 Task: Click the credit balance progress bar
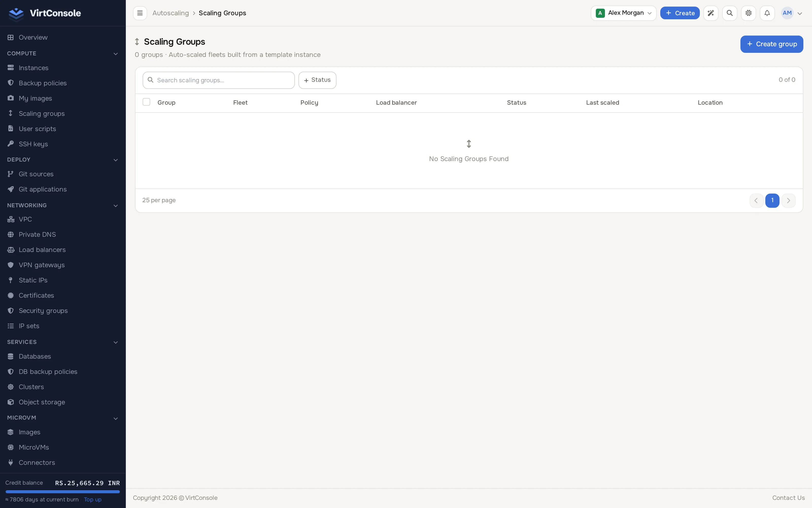pyautogui.click(x=63, y=491)
